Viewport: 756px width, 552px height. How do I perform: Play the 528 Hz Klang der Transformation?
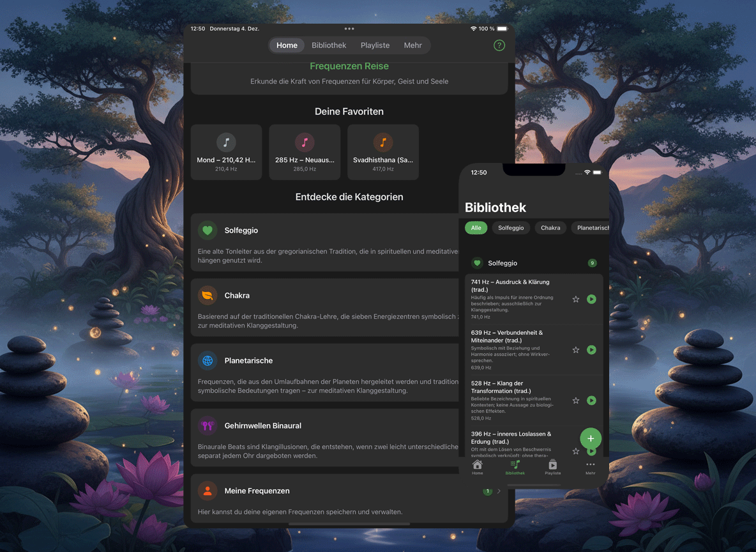(x=591, y=401)
